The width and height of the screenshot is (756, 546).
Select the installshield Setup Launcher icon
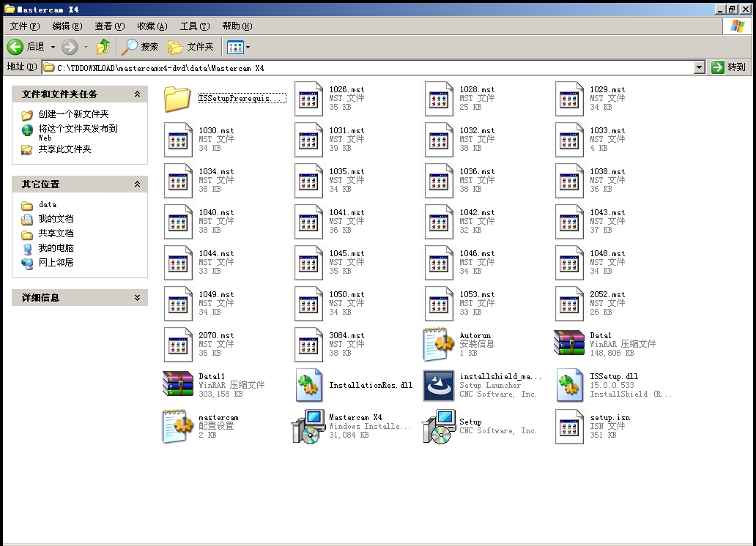tap(439, 386)
